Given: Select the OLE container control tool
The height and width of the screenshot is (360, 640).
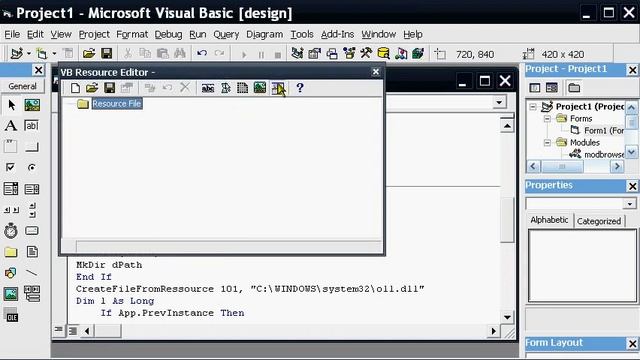Looking at the screenshot, I should click(11, 315).
